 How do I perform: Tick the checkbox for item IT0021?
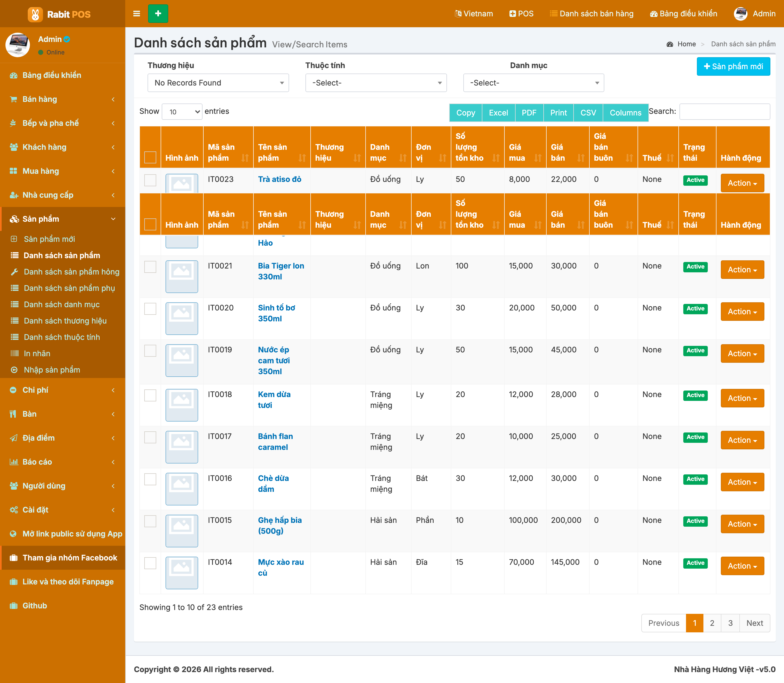pyautogui.click(x=150, y=267)
